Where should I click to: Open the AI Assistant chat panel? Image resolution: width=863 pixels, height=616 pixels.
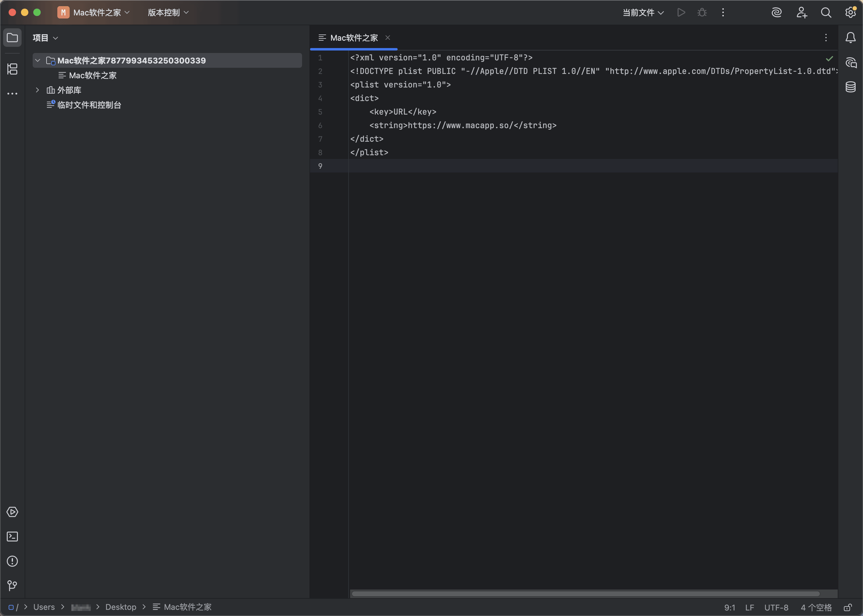850,63
